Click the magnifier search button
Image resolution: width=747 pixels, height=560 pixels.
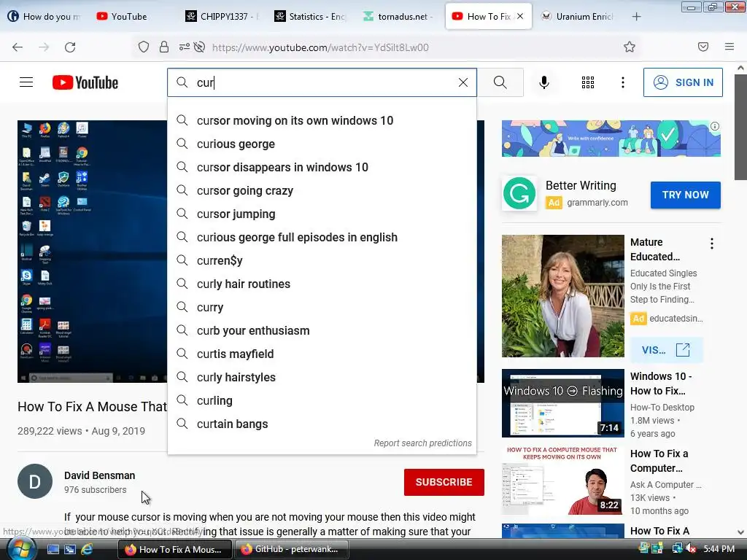500,82
